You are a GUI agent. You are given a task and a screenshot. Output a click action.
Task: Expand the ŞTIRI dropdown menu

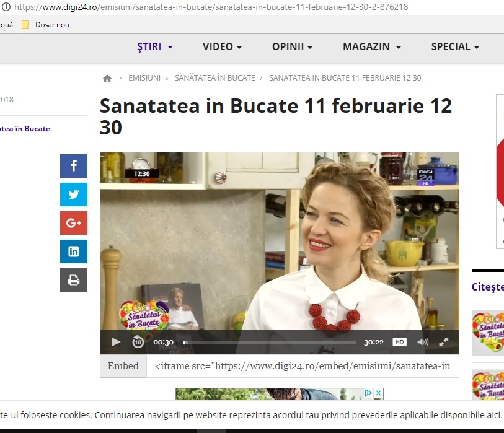154,47
